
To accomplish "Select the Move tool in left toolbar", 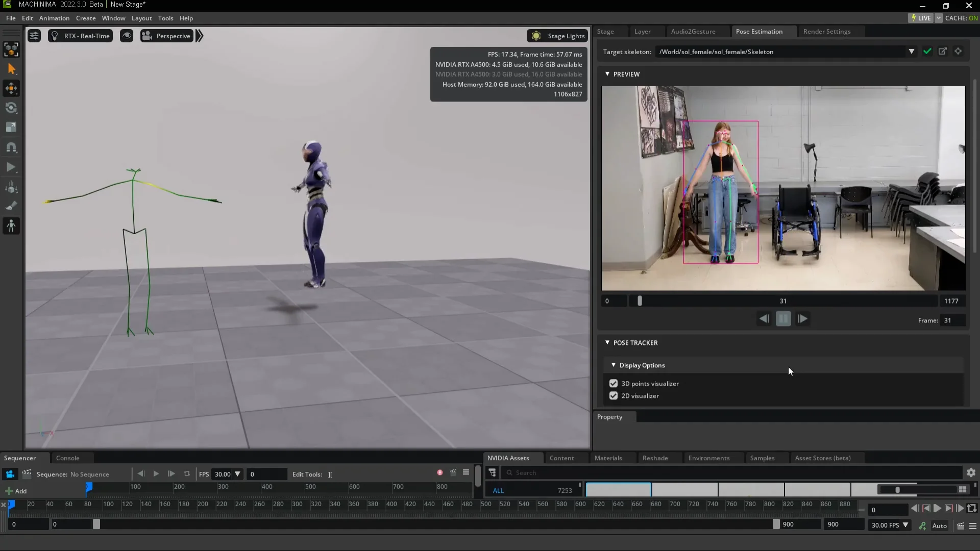I will 11,88.
